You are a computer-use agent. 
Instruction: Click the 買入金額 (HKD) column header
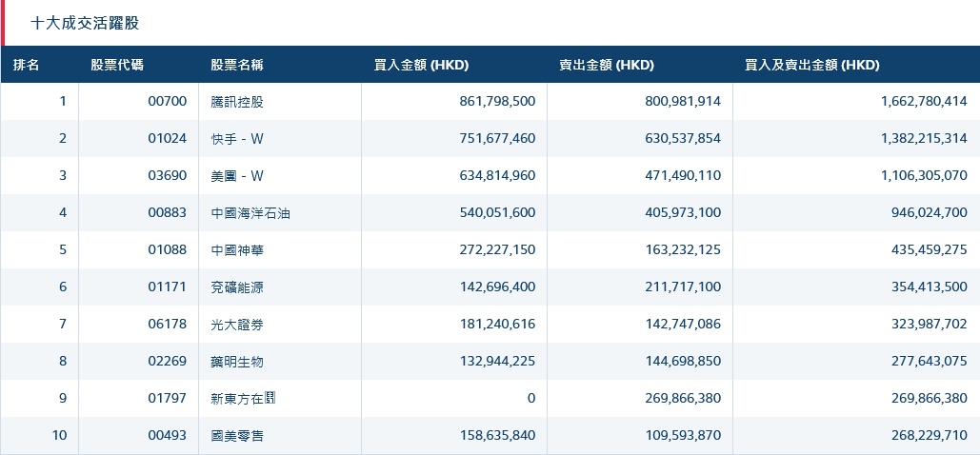421,66
